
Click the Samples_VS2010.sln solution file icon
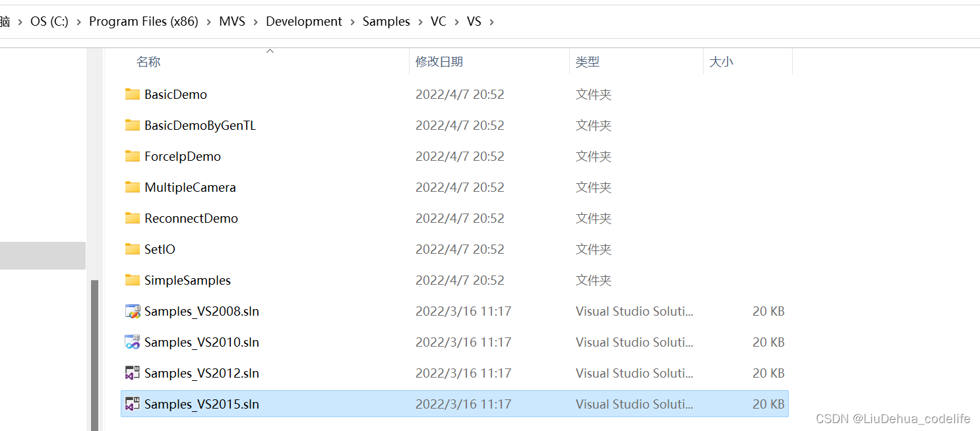pyautogui.click(x=133, y=342)
